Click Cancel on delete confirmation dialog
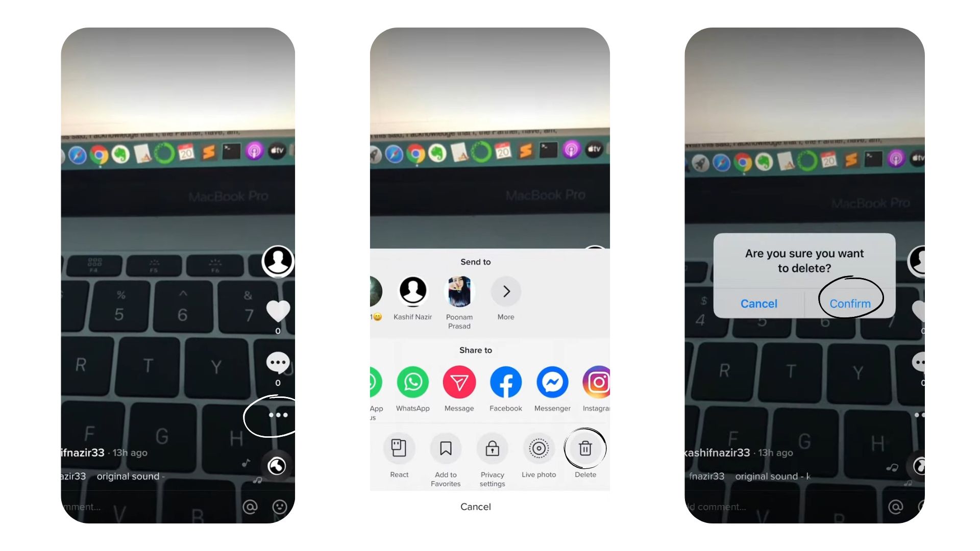Viewport: 980px width, 551px height. 758,303
